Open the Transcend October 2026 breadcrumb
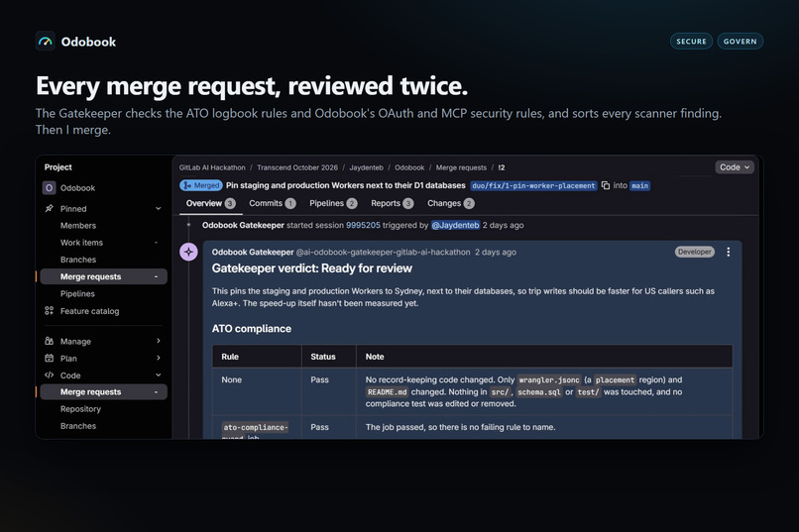The width and height of the screenshot is (799, 532). [297, 167]
